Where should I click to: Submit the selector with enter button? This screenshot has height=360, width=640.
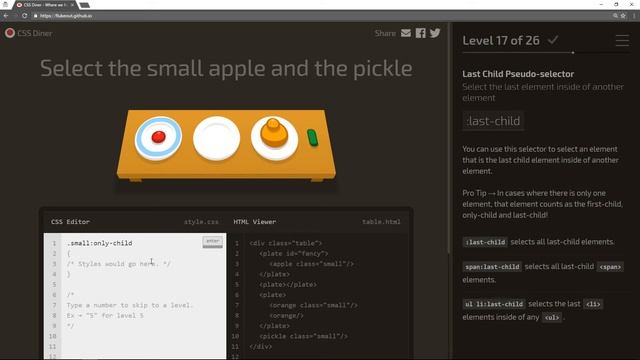pos(212,242)
